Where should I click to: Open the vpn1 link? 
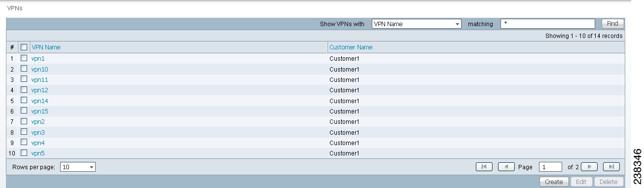pyautogui.click(x=38, y=59)
